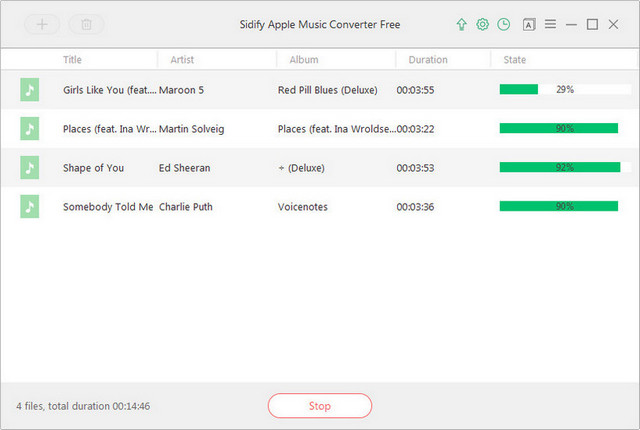The width and height of the screenshot is (640, 430).
Task: Click the add files plus button
Action: click(x=41, y=24)
